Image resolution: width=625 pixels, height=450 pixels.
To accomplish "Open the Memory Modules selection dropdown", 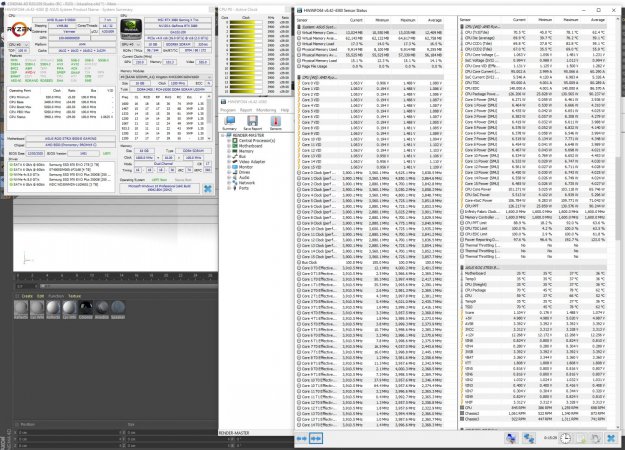I will click(166, 77).
